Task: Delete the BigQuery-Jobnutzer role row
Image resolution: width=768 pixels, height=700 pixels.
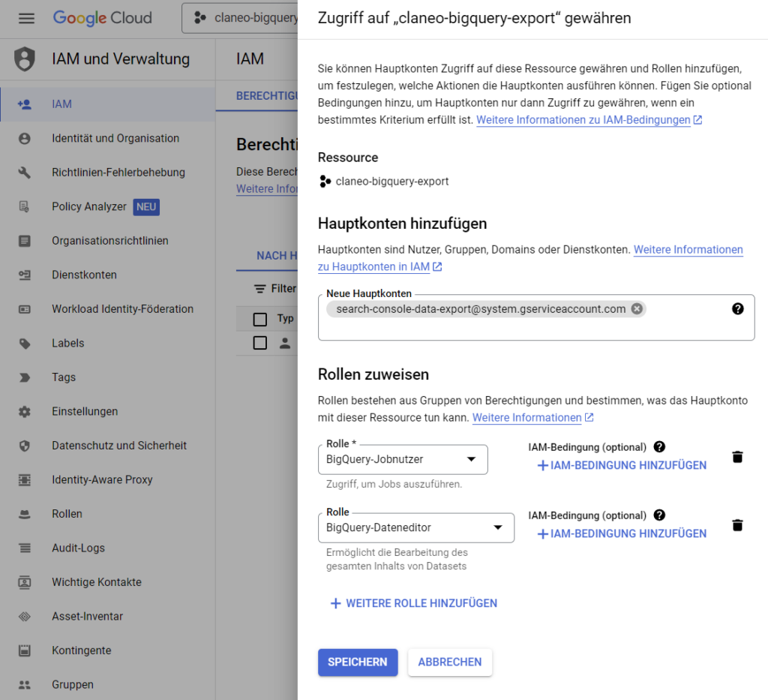Action: coord(738,457)
